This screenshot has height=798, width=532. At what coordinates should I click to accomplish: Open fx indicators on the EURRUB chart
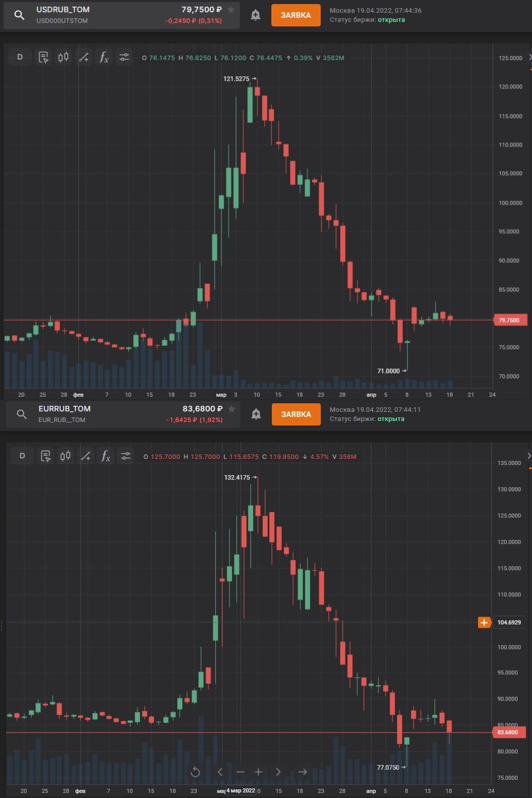[106, 456]
